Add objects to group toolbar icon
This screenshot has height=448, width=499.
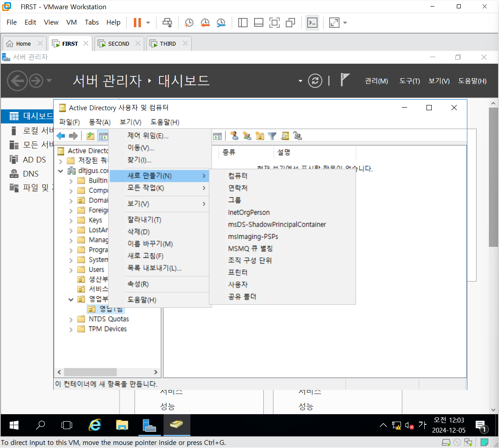298,136
